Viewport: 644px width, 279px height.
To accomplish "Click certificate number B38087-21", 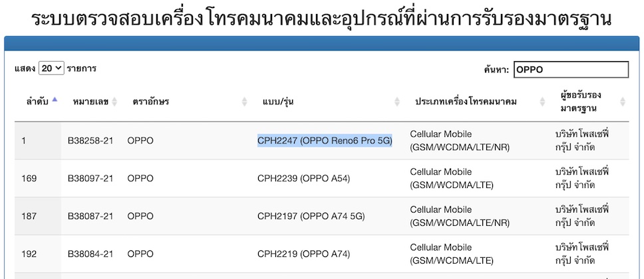I will pyautogui.click(x=90, y=216).
